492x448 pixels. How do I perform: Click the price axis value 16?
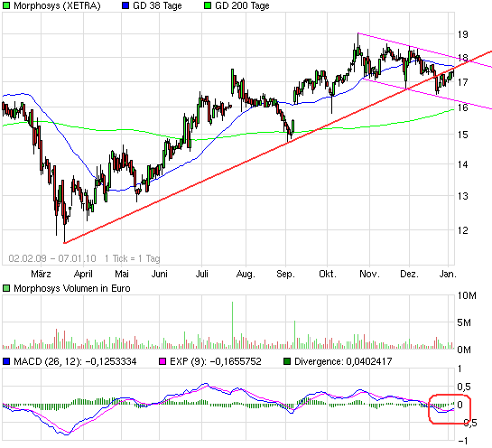point(463,107)
